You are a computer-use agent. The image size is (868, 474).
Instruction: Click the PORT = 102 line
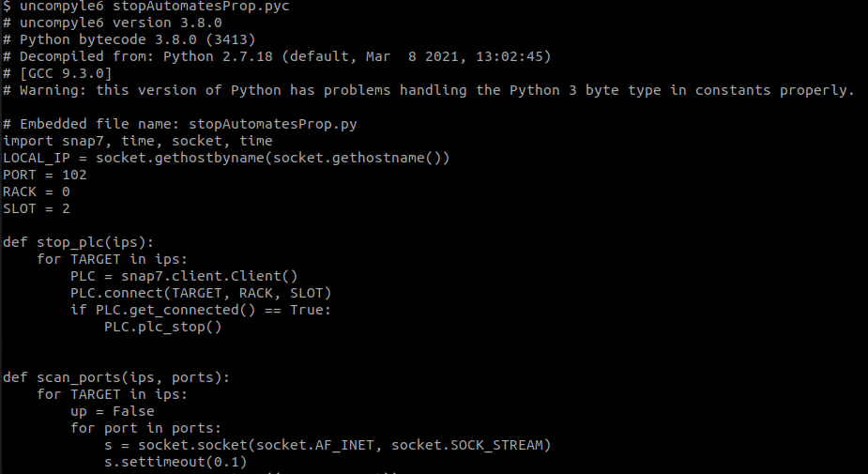45,175
